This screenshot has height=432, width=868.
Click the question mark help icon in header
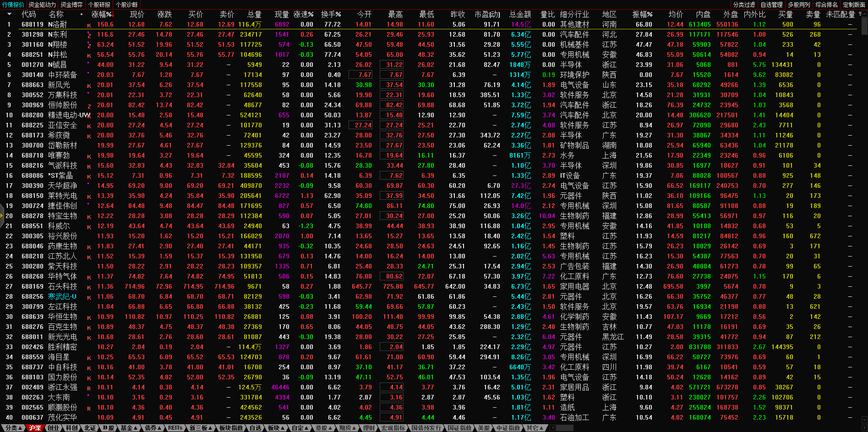click(860, 14)
